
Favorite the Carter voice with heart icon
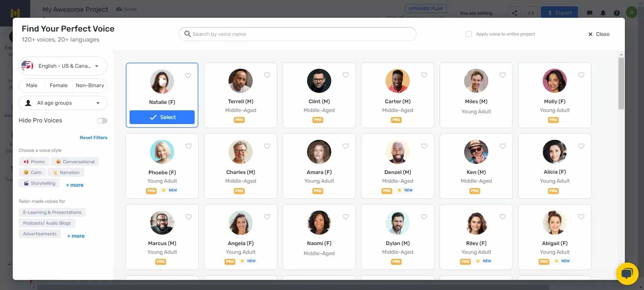click(424, 75)
